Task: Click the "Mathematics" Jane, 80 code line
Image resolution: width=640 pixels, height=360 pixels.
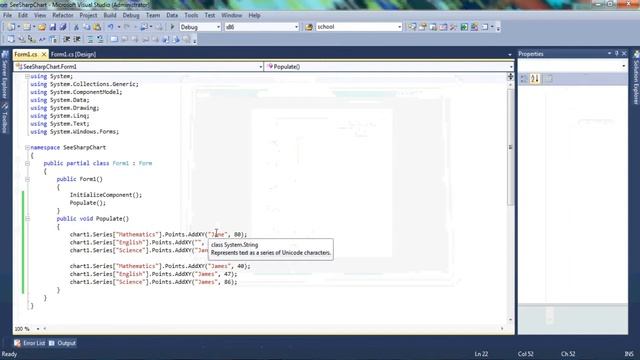Action: [158, 235]
